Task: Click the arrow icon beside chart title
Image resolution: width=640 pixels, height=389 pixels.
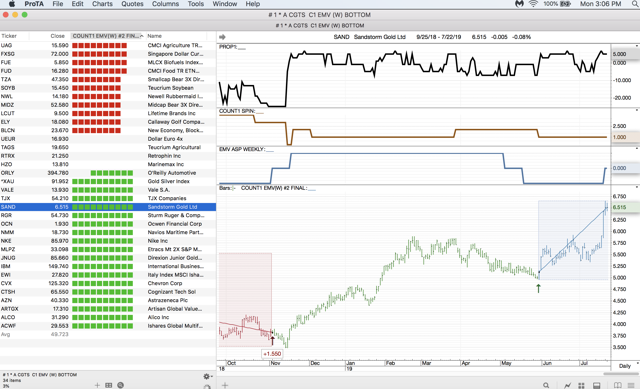Action: (222, 37)
